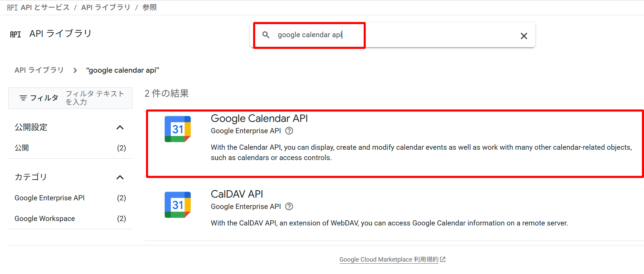This screenshot has width=644, height=274.
Task: Click the "google calendar api" breadcrumb text
Action: coord(123,70)
